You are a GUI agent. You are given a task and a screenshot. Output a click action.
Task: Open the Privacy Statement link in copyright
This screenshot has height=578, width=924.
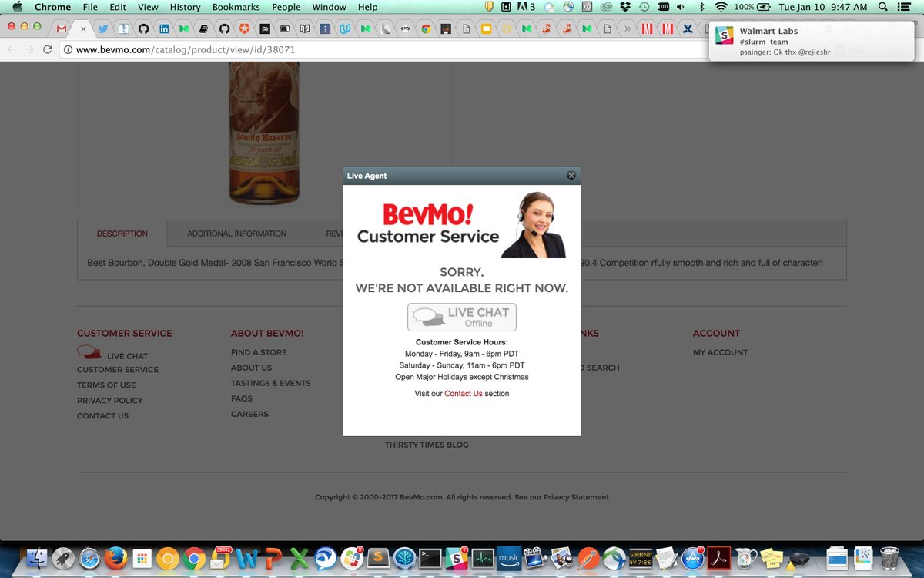tap(576, 497)
